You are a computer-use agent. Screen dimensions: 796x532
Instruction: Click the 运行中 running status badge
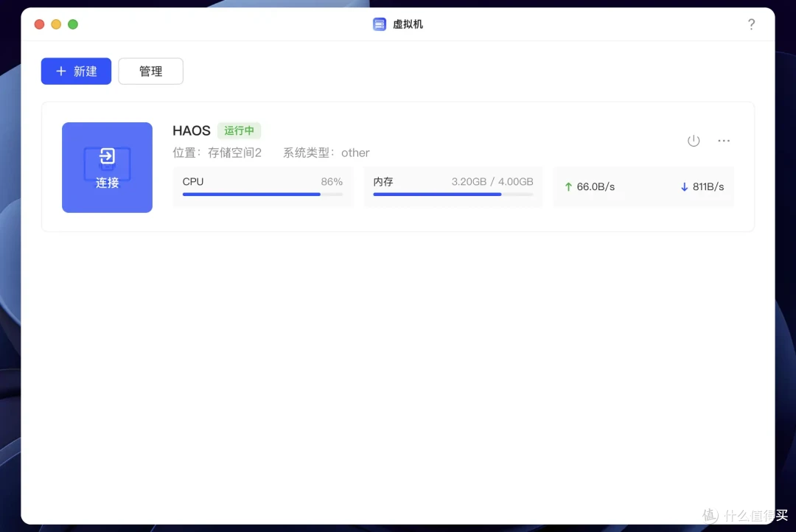239,130
